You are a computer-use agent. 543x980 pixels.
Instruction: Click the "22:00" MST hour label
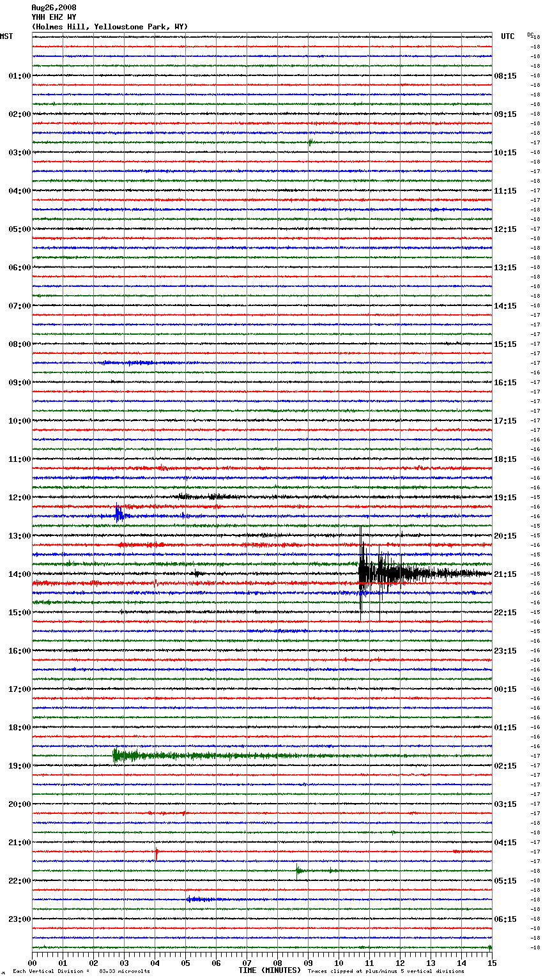pos(20,881)
